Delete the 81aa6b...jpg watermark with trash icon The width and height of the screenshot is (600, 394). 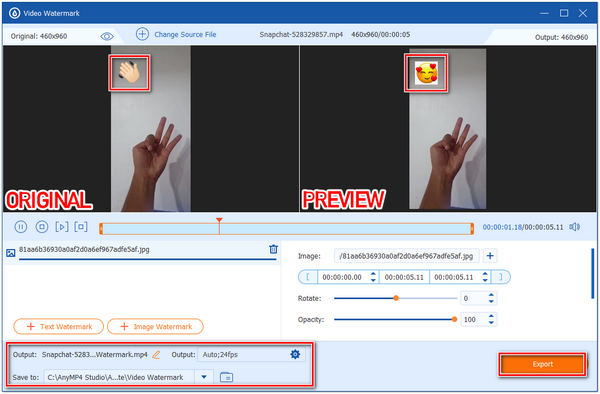click(273, 249)
